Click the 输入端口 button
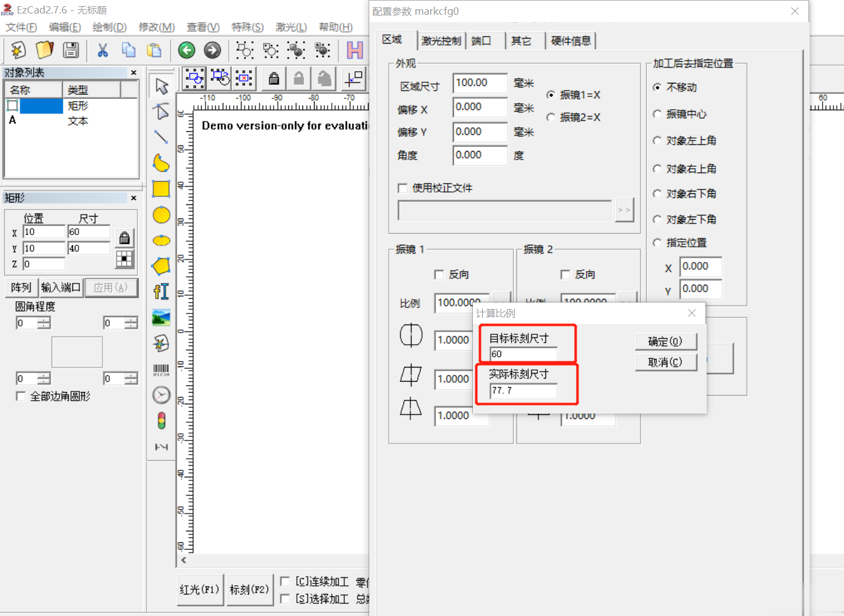 61,288
